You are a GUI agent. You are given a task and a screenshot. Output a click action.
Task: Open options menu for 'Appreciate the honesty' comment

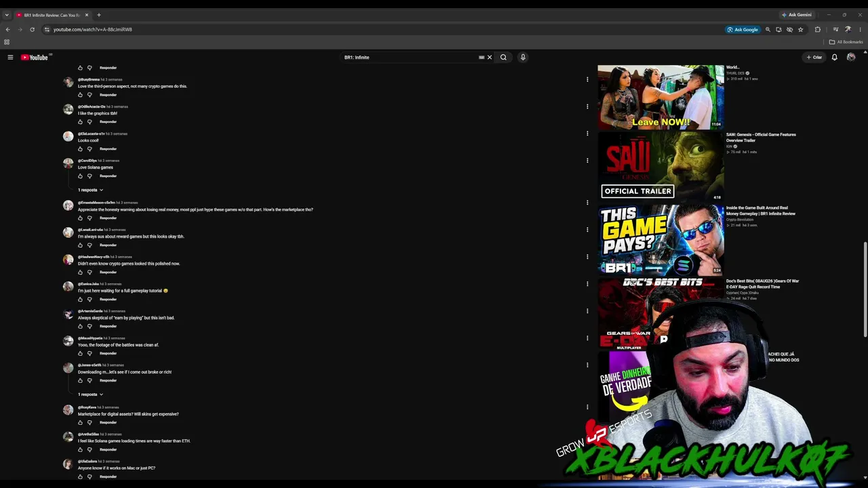point(587,203)
